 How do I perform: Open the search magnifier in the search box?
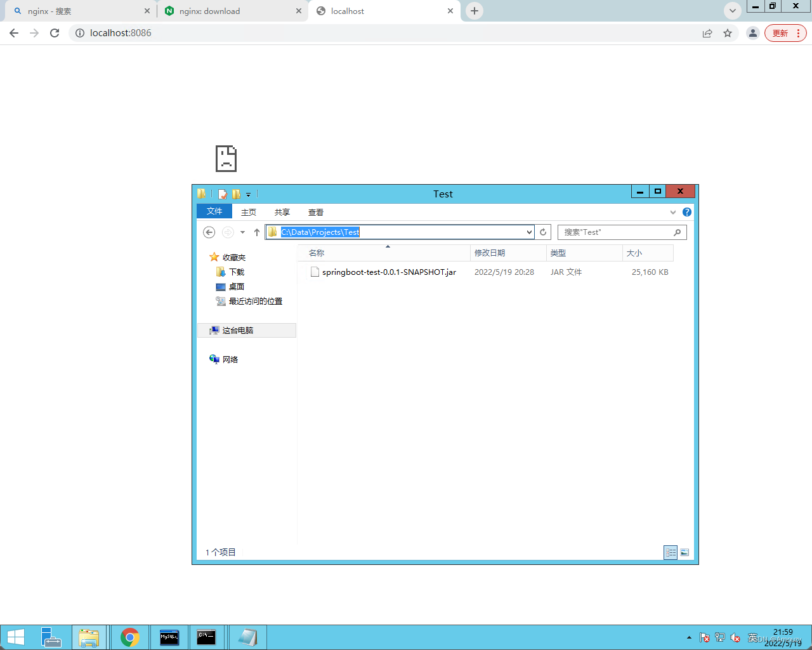tap(677, 232)
